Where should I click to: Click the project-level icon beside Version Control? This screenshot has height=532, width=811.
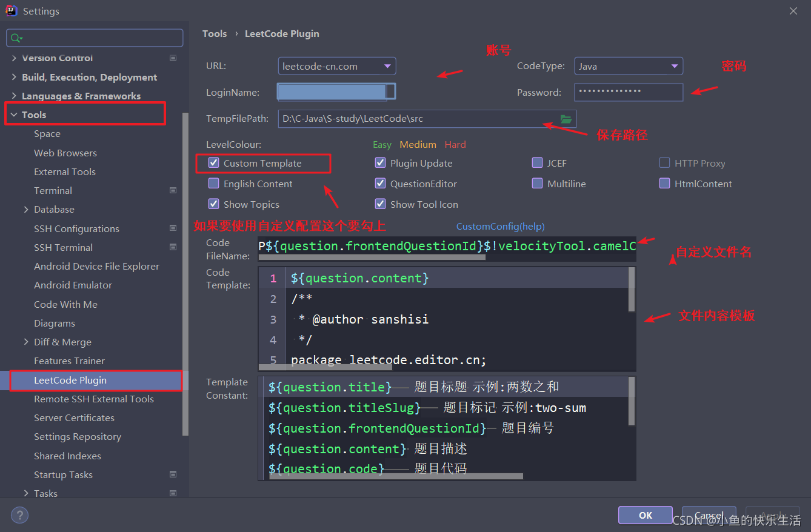[173, 58]
